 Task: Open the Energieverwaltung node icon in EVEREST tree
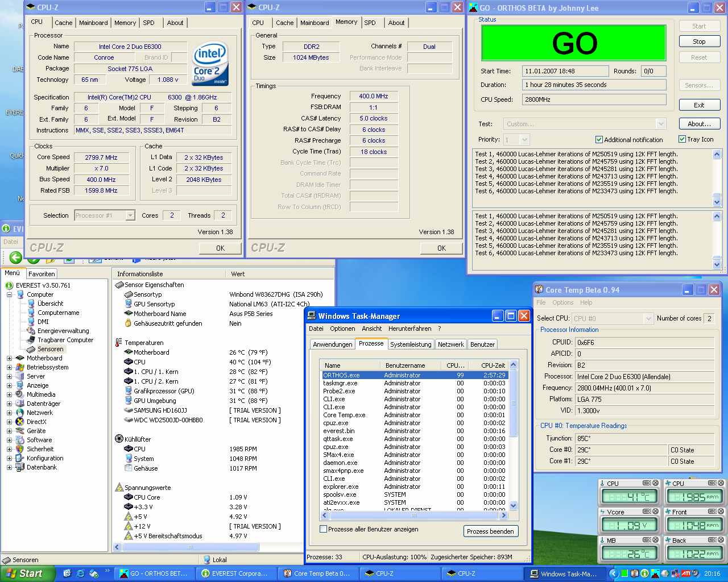(x=31, y=331)
